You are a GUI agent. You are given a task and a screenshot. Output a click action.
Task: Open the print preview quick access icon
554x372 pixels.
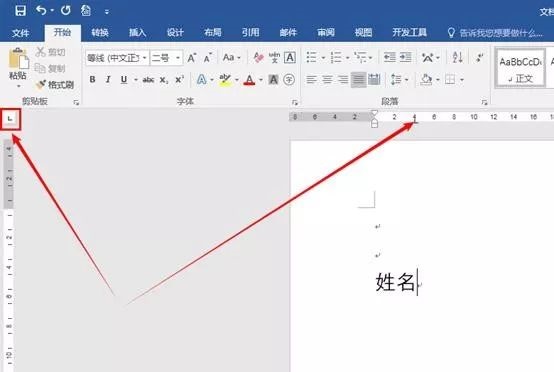(x=86, y=10)
